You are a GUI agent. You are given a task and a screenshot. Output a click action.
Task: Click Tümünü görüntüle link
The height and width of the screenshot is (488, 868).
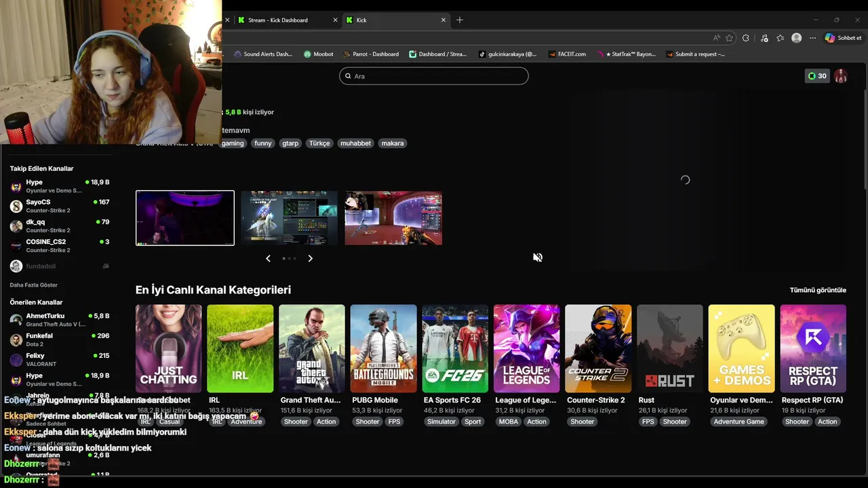click(x=818, y=290)
